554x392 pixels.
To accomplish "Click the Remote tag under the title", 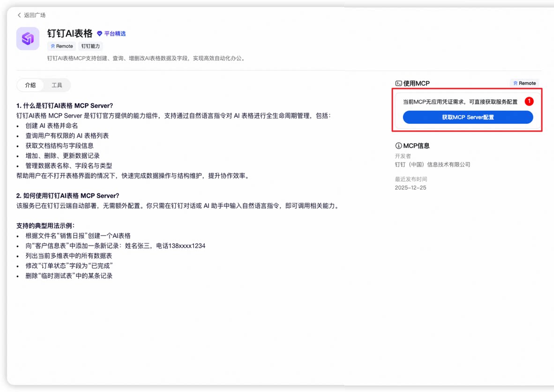I will tap(61, 46).
